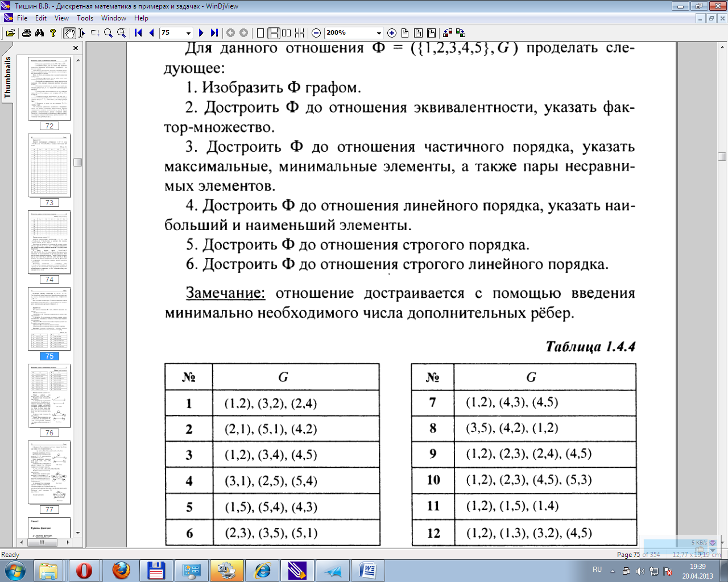Click the 'Таблица 1.4.4' caption
The image size is (728, 582).
[590, 347]
